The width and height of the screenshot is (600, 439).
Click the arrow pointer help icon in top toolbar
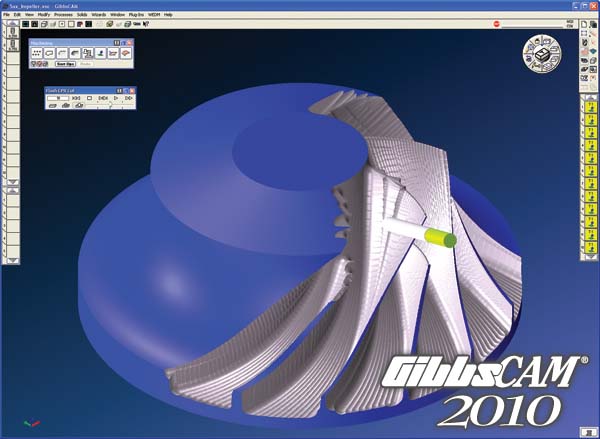coord(146,24)
